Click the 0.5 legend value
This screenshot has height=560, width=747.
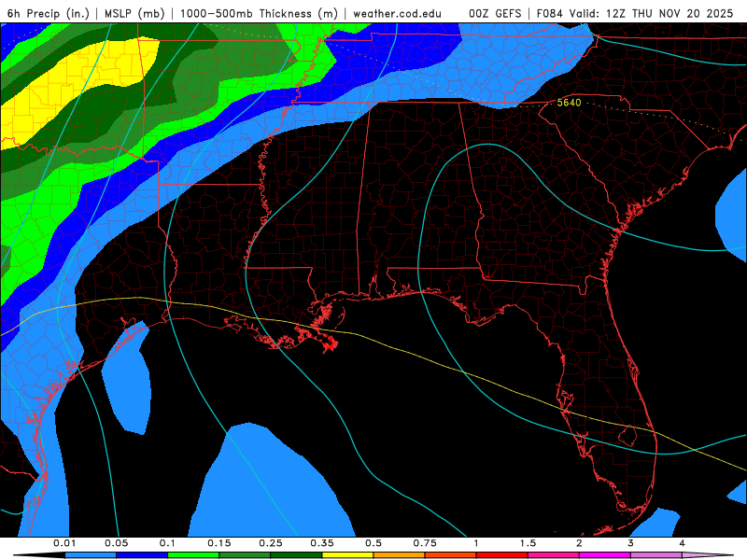373,543
